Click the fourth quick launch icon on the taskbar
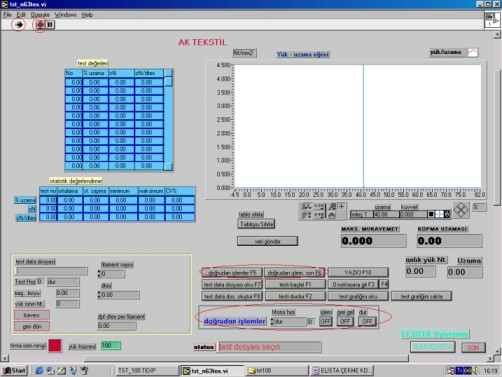The image size is (502, 377). pos(73,370)
